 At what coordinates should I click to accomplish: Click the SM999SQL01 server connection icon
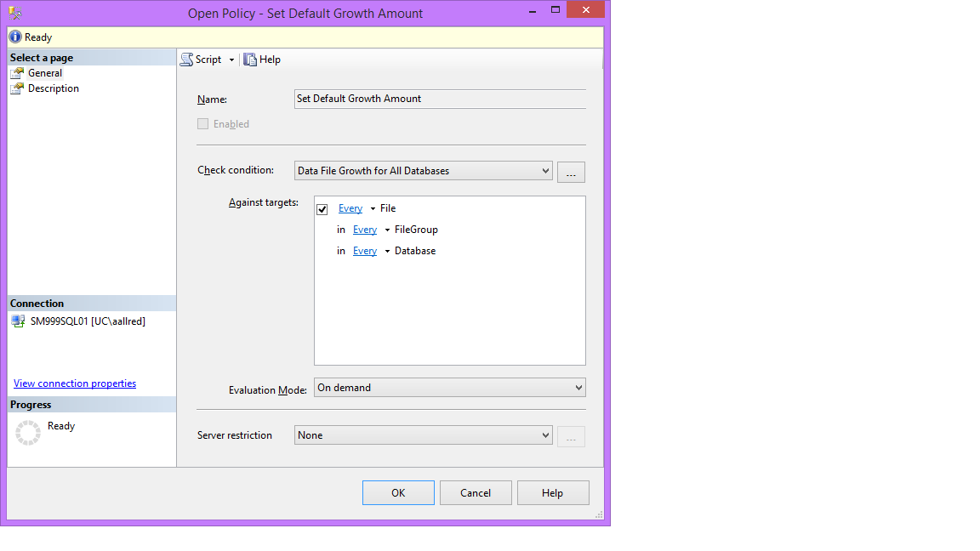tap(18, 321)
